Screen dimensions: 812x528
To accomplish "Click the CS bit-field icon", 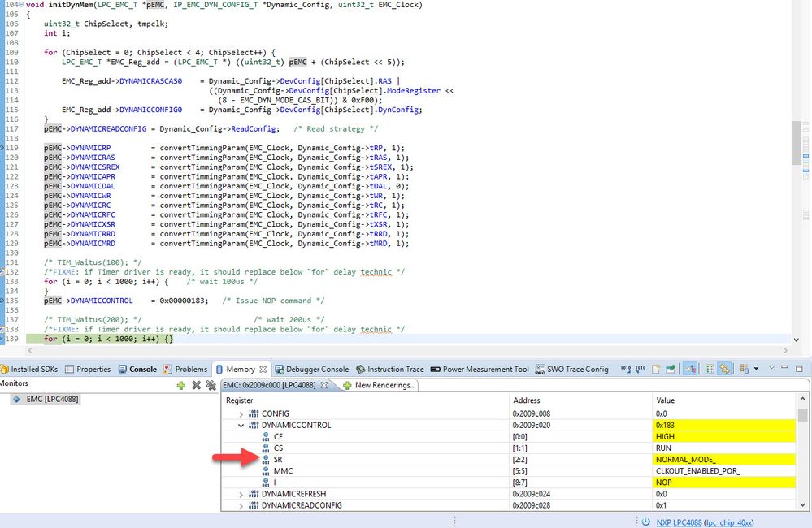I will 266,448.
